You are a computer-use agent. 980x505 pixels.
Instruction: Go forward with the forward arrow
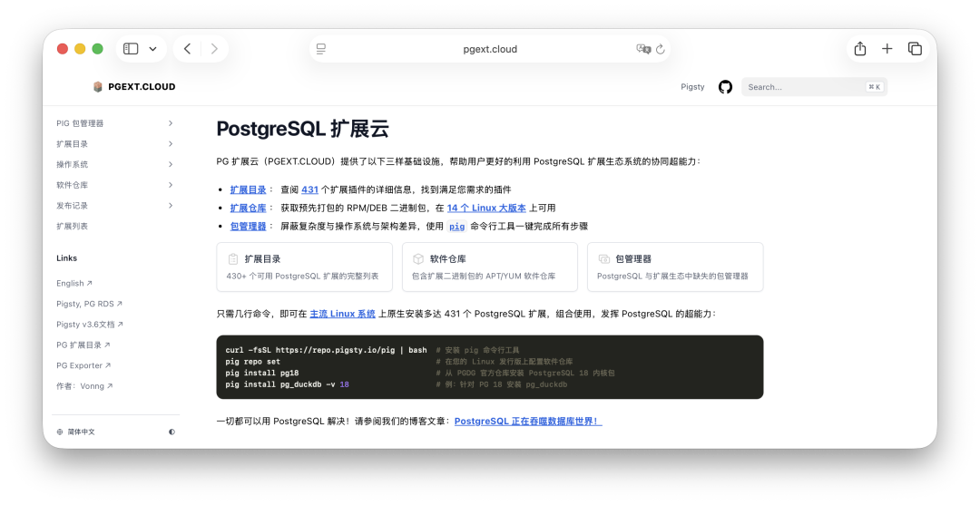pyautogui.click(x=214, y=49)
